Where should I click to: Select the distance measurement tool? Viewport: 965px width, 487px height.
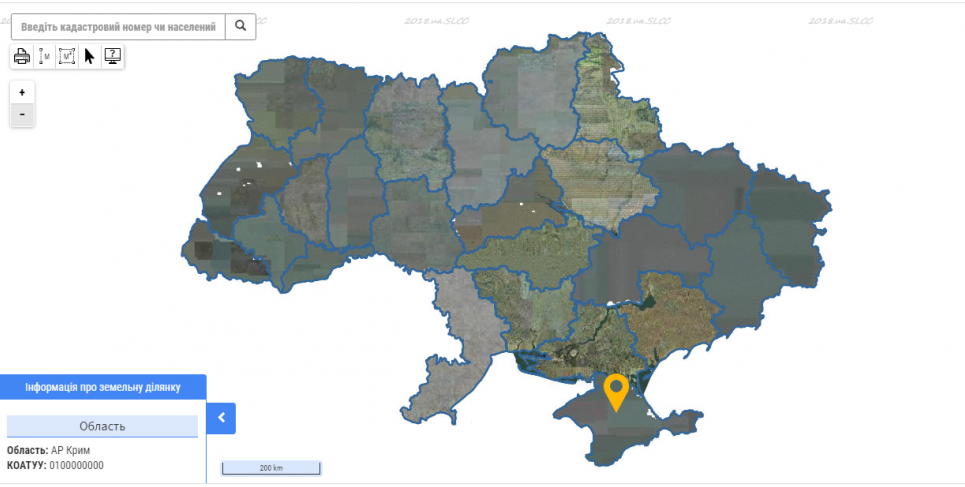[x=44, y=57]
